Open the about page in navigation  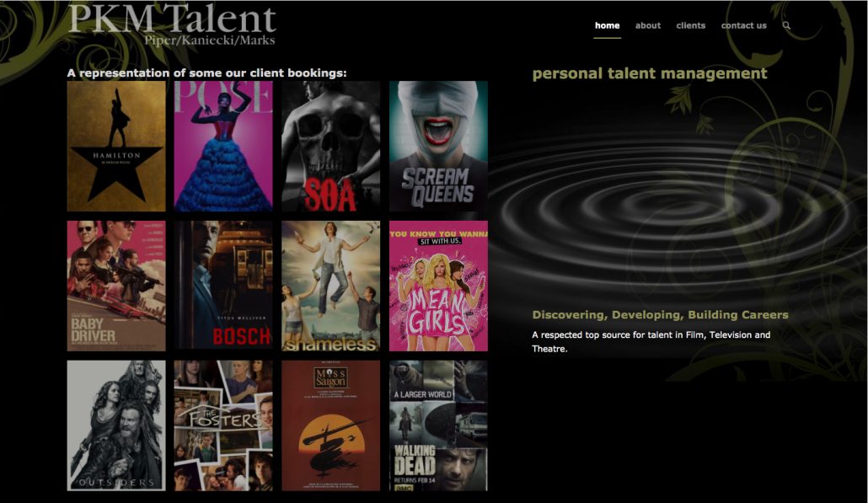tap(648, 25)
